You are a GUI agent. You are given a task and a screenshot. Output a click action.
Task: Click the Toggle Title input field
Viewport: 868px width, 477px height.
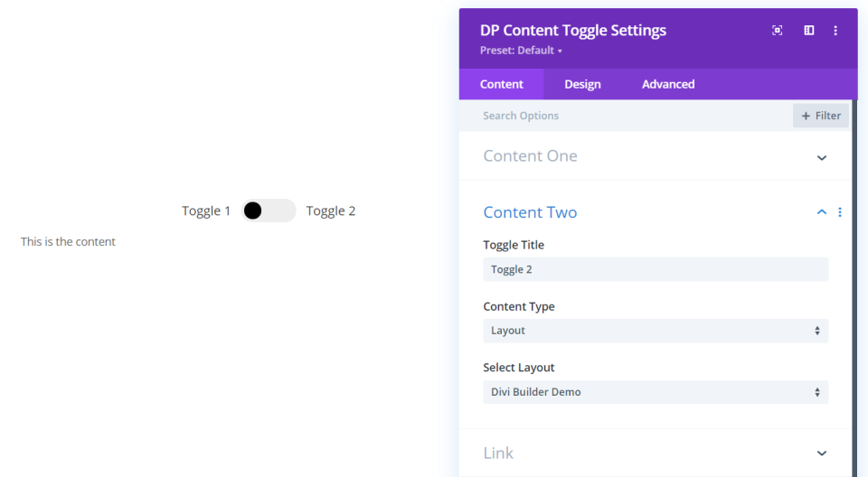pyautogui.click(x=655, y=269)
